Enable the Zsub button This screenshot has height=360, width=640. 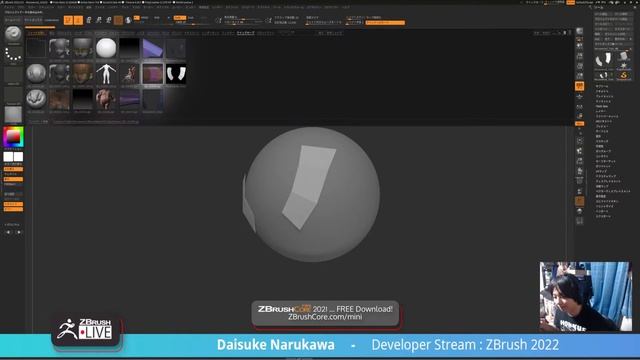pos(191,18)
